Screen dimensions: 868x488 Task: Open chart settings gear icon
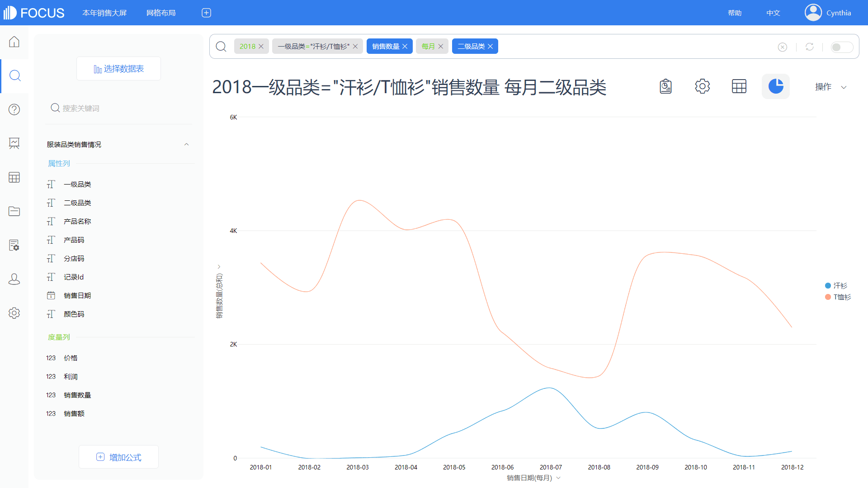pos(703,86)
